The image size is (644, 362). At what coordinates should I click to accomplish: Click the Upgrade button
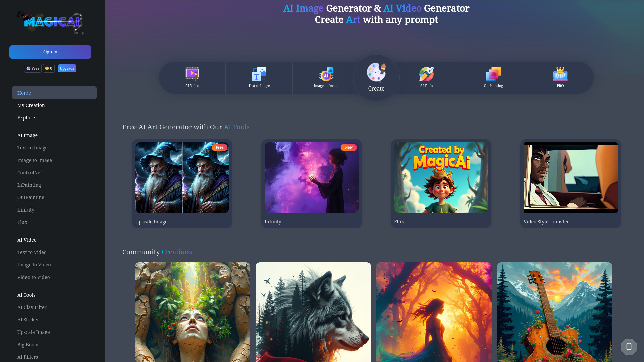(x=67, y=68)
